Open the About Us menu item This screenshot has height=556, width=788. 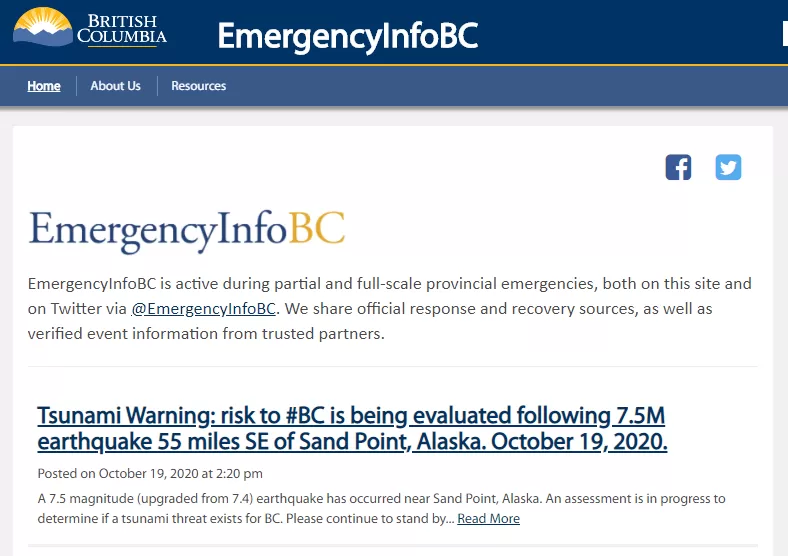116,86
